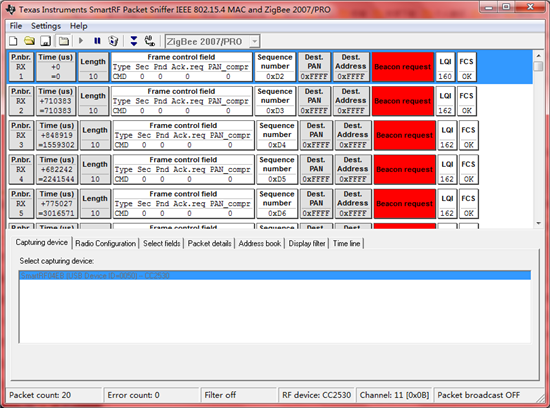Minimize the Packet Sniffer window
Image resolution: width=550 pixels, height=408 pixels.
[x=489, y=7]
